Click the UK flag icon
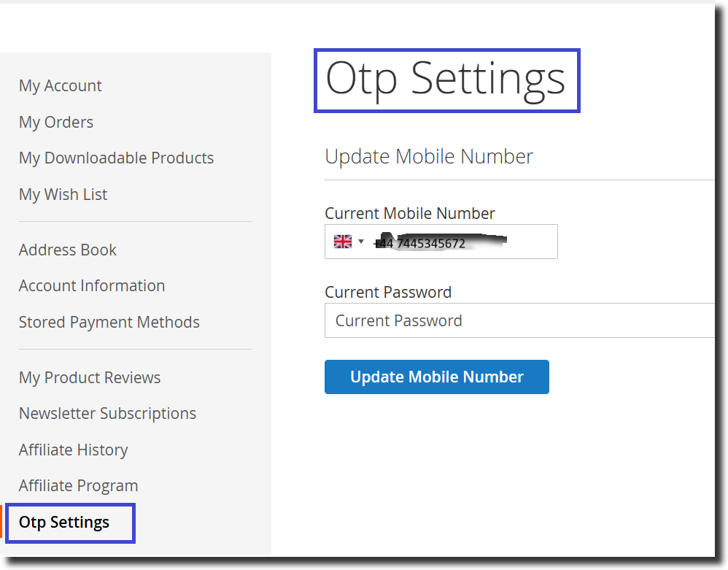This screenshot has height=570, width=728. pyautogui.click(x=342, y=242)
